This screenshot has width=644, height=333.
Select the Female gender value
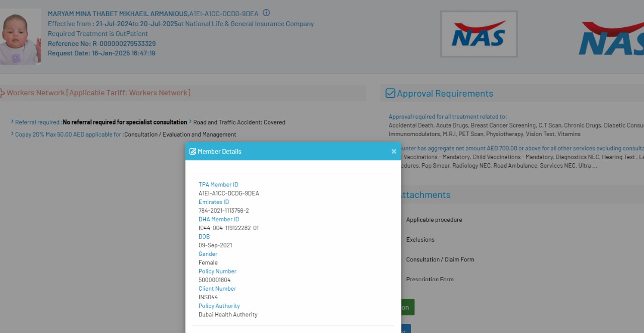pos(208,262)
